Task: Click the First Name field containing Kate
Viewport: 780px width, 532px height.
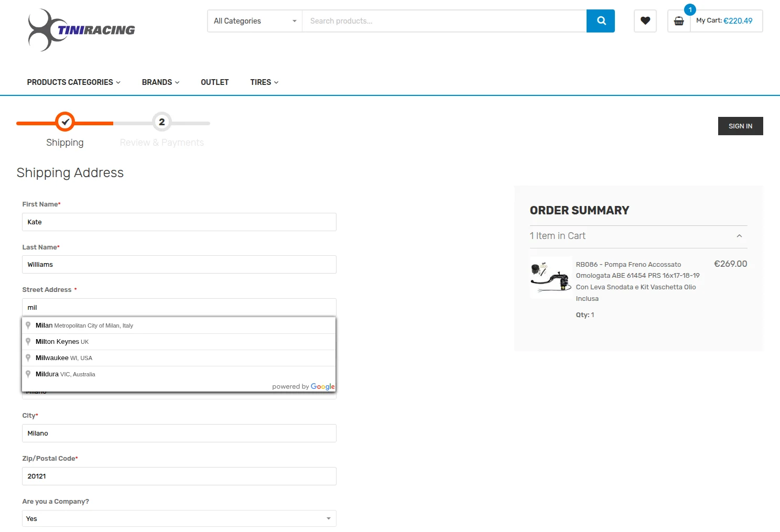Action: click(x=179, y=222)
